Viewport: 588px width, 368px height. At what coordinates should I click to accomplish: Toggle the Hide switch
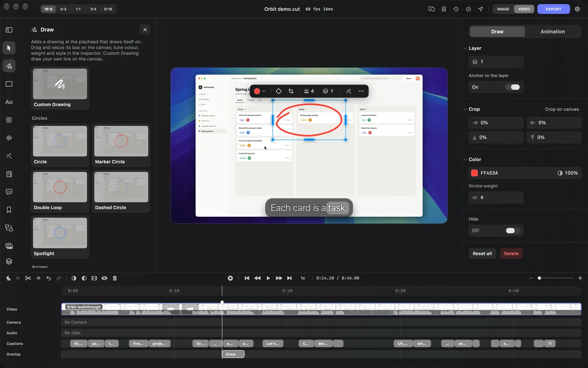click(512, 231)
